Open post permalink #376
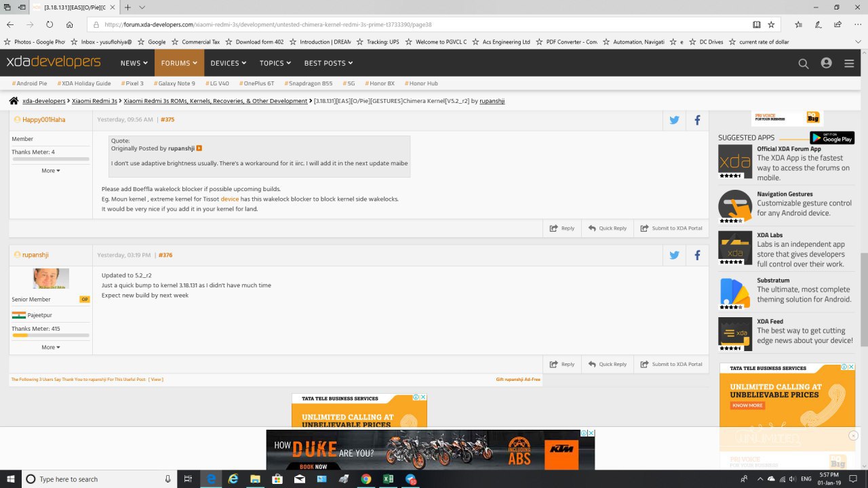The image size is (868, 488). coord(165,256)
